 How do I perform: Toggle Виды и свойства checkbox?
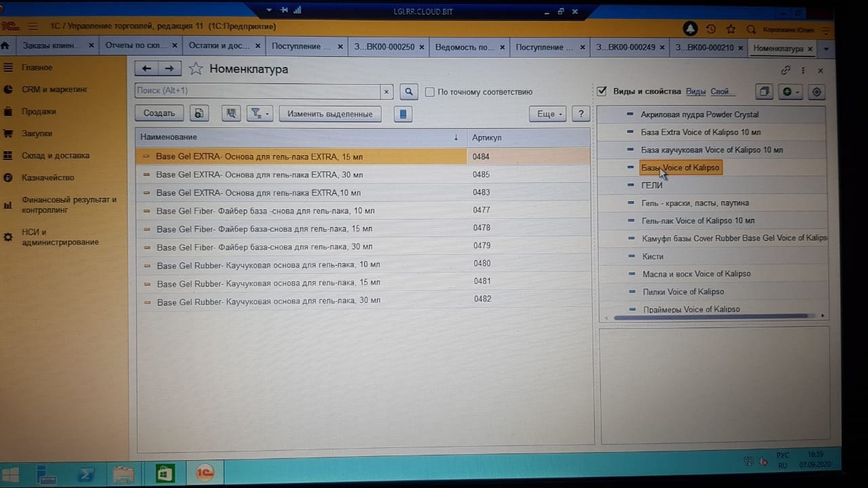coord(601,91)
